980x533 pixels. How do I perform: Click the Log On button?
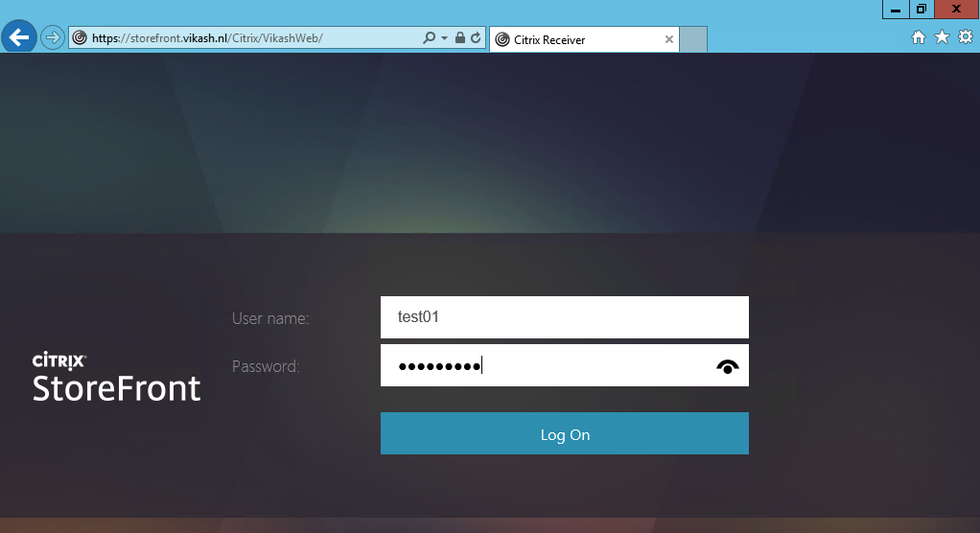click(565, 433)
